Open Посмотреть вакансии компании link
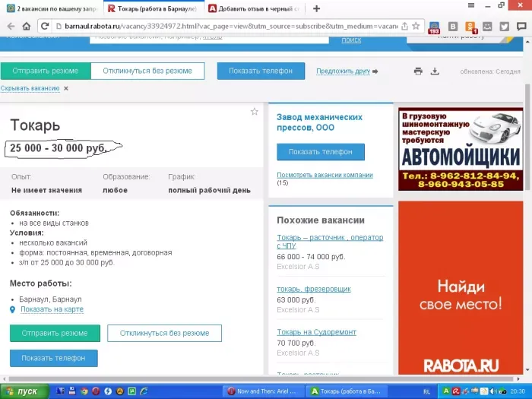 click(x=325, y=175)
